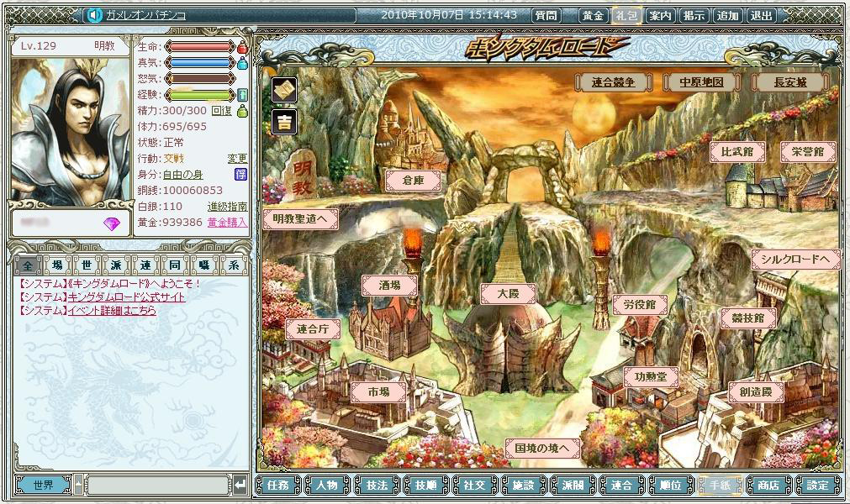Open the 人物 character menu
This screenshot has width=850, height=504.
[327, 485]
